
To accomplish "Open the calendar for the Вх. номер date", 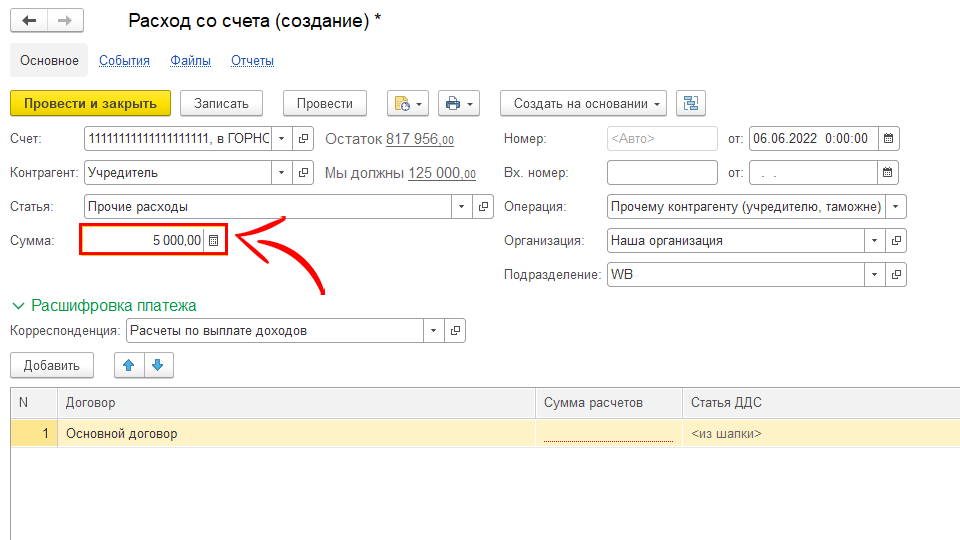I will coord(888,172).
